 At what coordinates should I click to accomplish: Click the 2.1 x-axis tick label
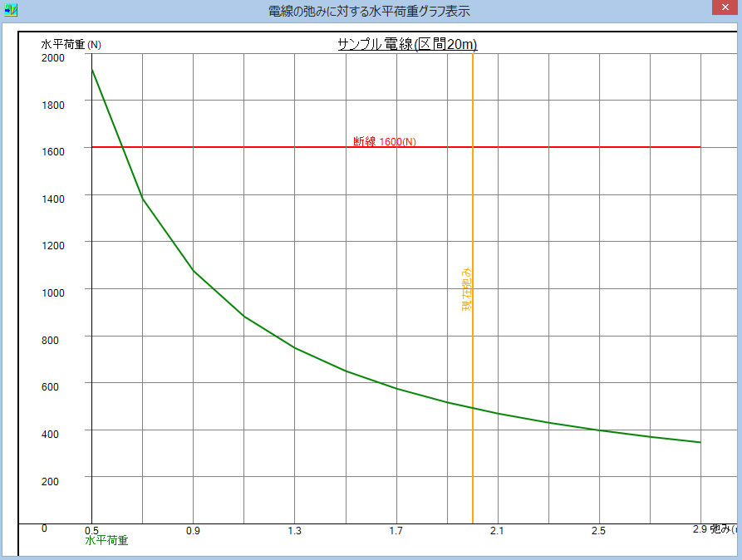[497, 530]
